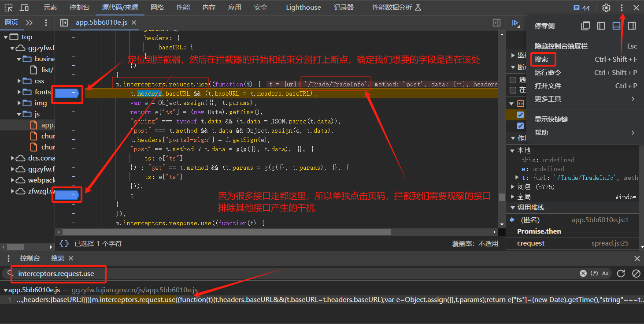Dock DevTools to the left

(x=601, y=26)
